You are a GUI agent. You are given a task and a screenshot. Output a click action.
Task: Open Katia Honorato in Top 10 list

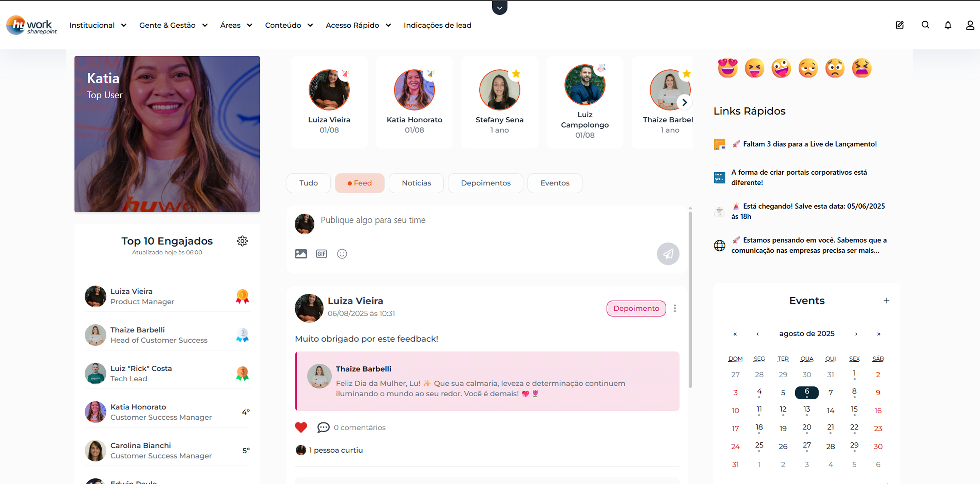point(167,412)
